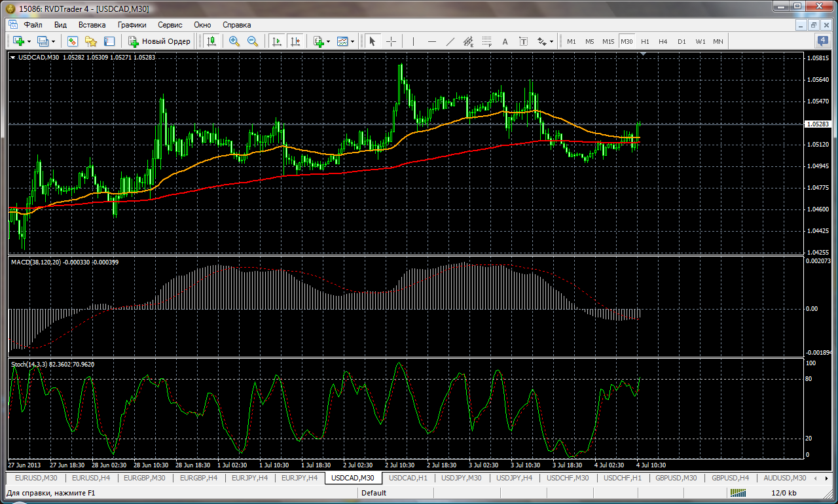Viewport: 838px width, 504px height.
Task: Open the notifications chat bubble icon
Action: coord(823,41)
